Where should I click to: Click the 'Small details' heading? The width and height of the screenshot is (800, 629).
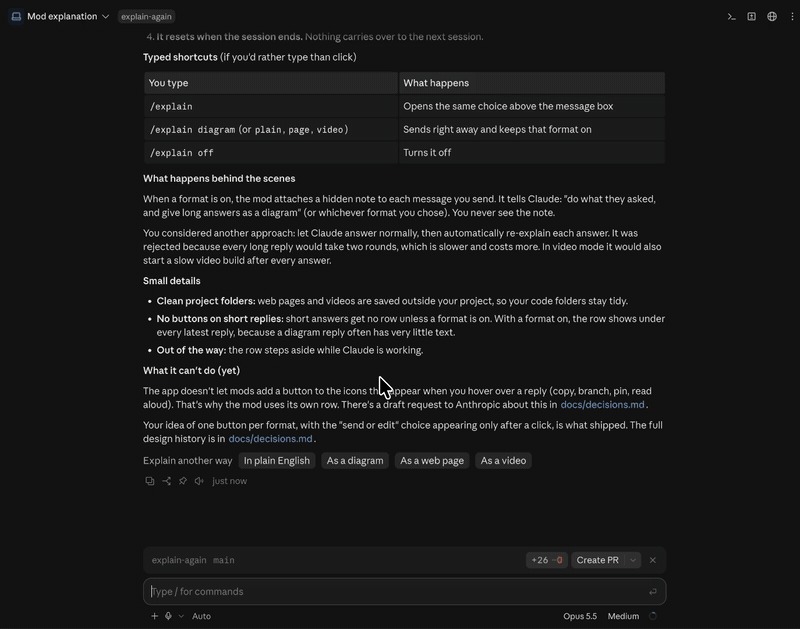(x=171, y=281)
